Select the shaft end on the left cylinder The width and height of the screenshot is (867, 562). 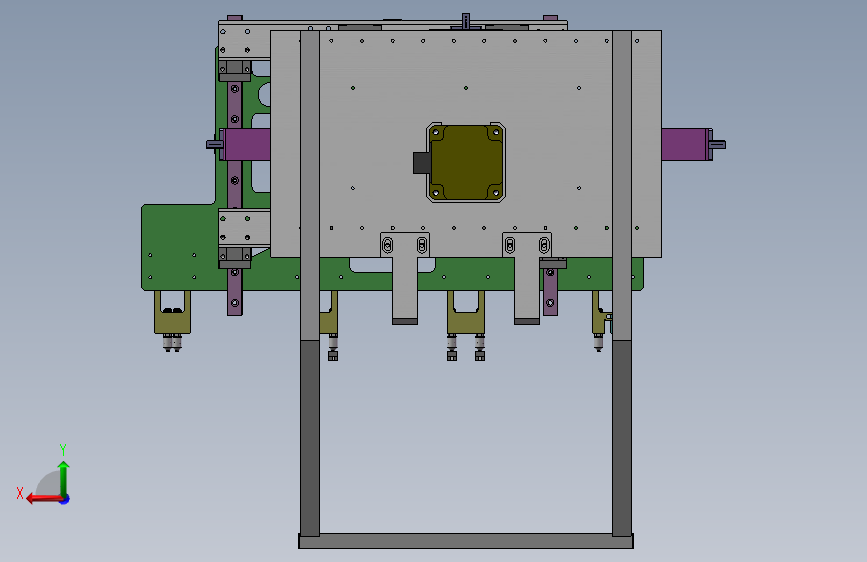[215, 144]
